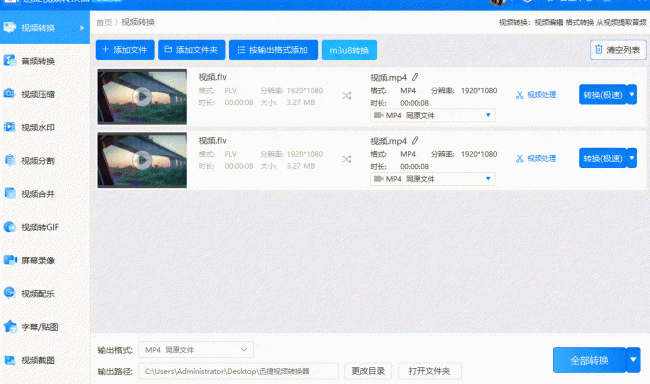650x384 pixels.
Task: Click the 视频转GIF sidebar icon
Action: (x=10, y=227)
